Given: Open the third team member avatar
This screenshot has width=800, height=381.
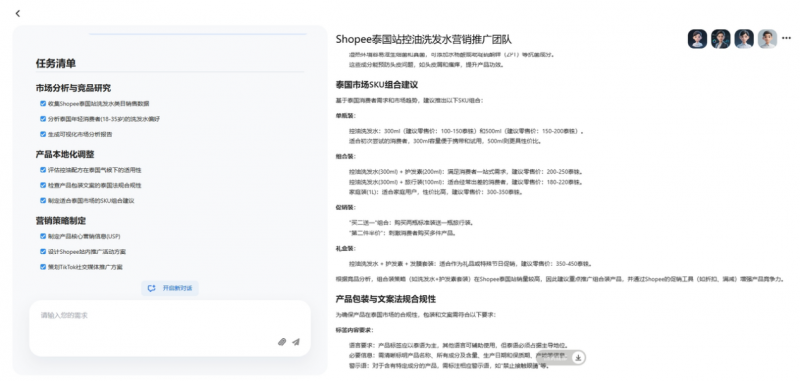Looking at the screenshot, I should pos(744,39).
